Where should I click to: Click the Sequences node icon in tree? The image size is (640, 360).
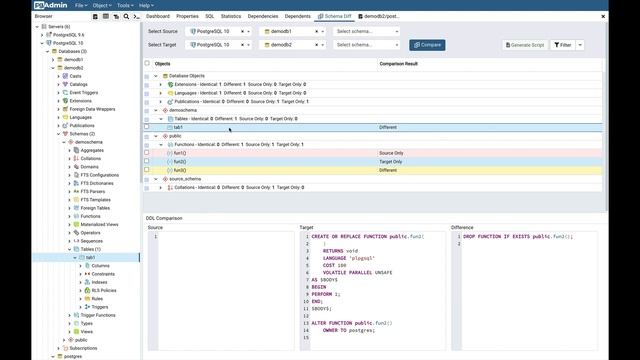pos(76,241)
